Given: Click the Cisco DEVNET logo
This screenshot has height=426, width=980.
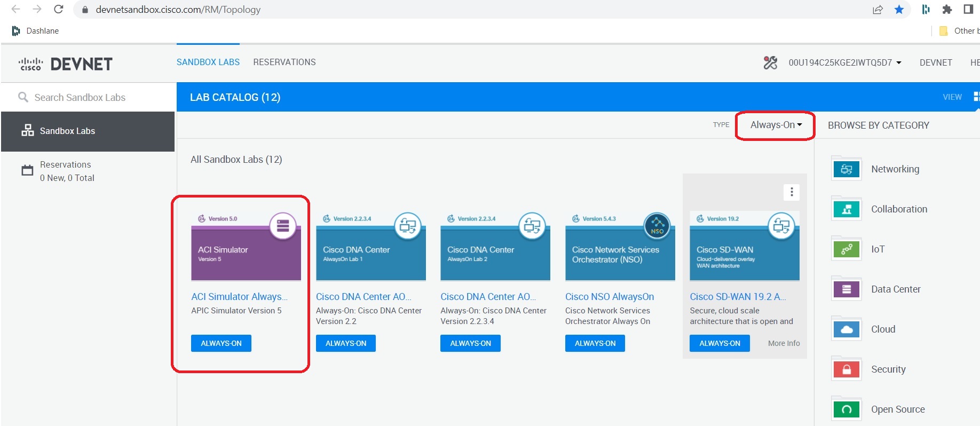Looking at the screenshot, I should (x=66, y=64).
